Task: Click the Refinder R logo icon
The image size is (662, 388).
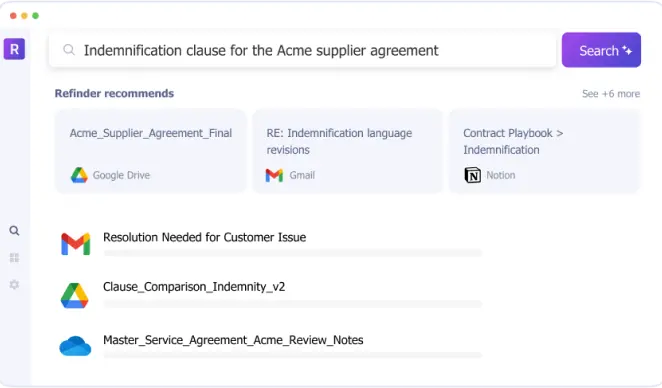Action: pyautogui.click(x=14, y=49)
